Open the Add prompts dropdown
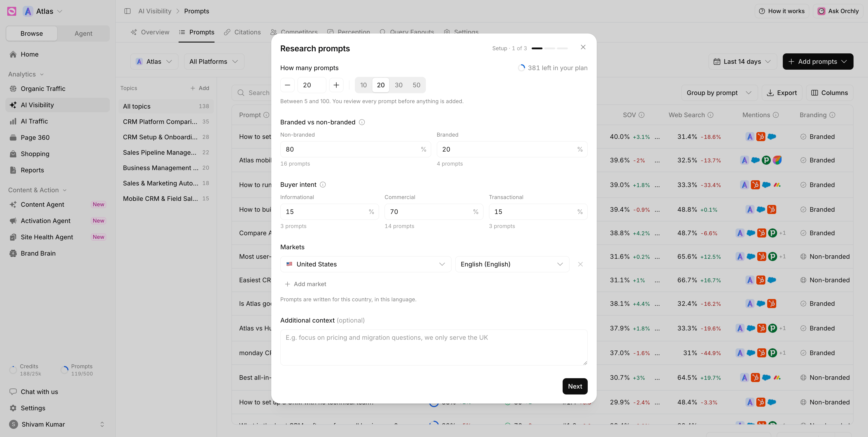 click(x=818, y=62)
